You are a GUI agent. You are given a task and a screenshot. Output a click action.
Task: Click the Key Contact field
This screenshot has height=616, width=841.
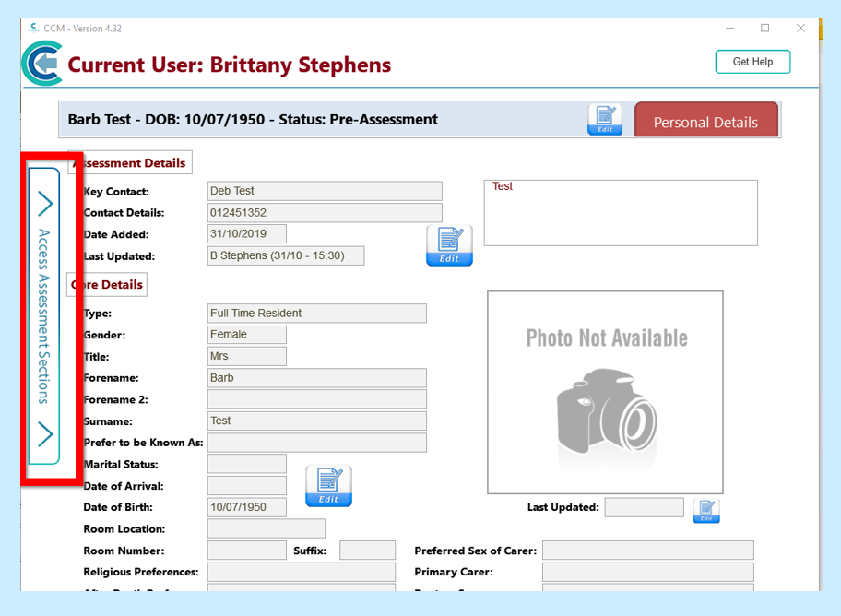[325, 191]
